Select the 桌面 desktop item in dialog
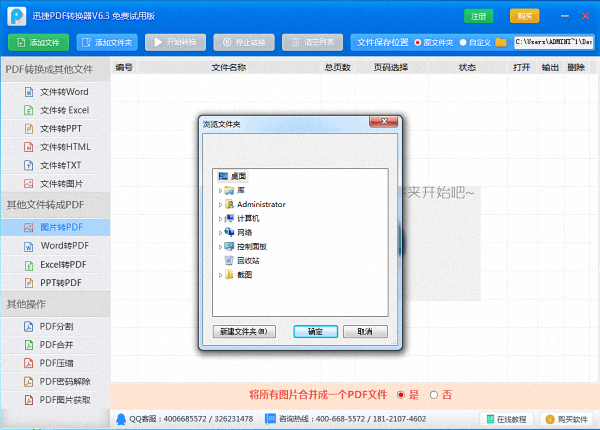 coord(232,176)
